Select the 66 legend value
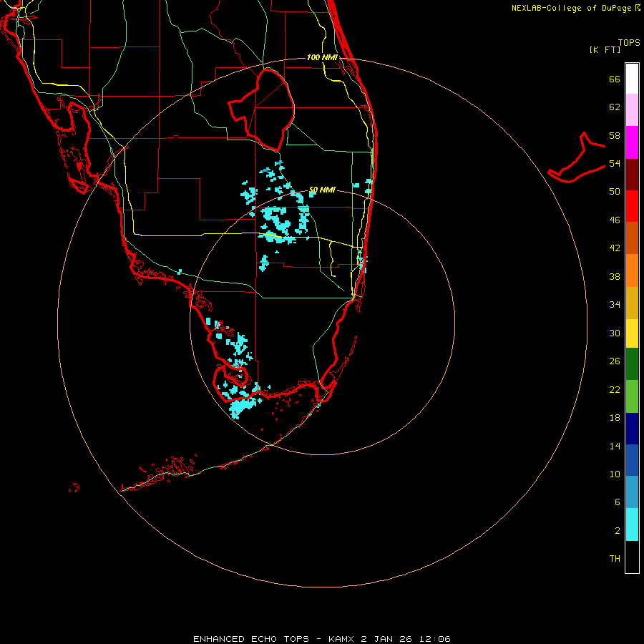This screenshot has height=644, width=644. click(615, 79)
